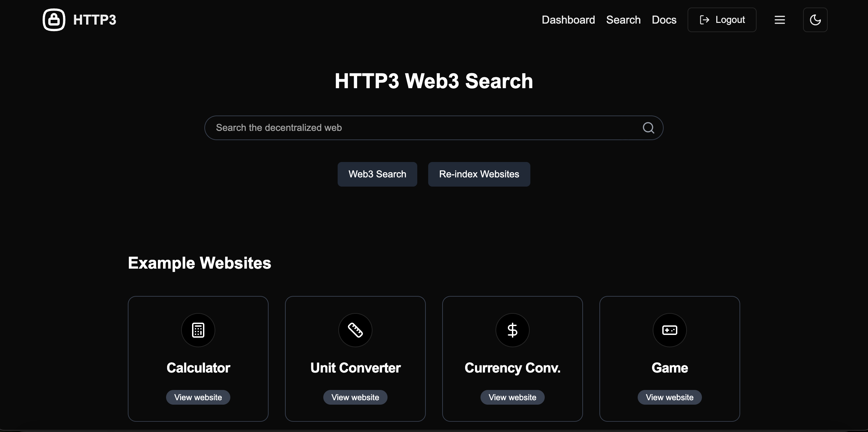The height and width of the screenshot is (432, 868).
Task: Click the Game controller icon
Action: 670,330
